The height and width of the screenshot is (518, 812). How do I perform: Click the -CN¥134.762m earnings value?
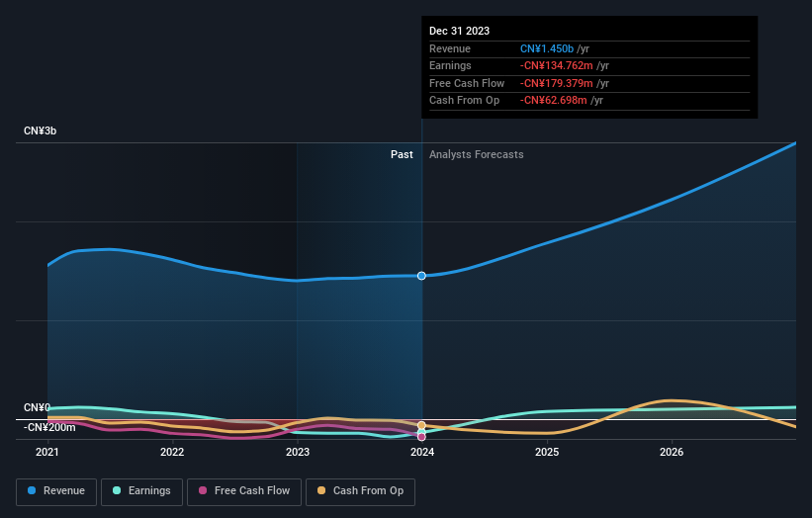coord(557,65)
